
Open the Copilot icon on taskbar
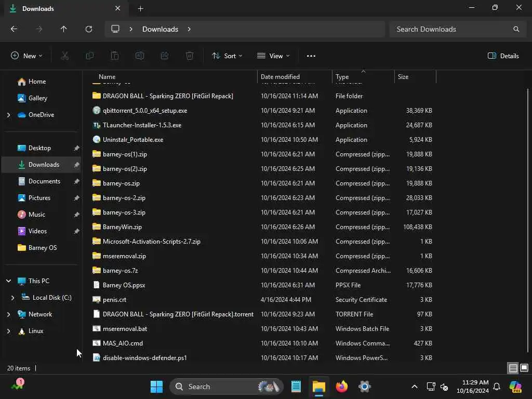pyautogui.click(x=516, y=387)
